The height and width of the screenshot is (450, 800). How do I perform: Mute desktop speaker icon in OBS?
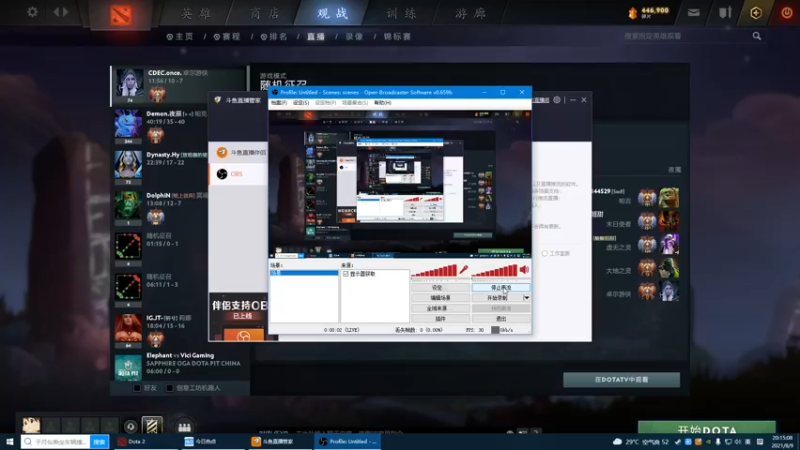click(524, 269)
